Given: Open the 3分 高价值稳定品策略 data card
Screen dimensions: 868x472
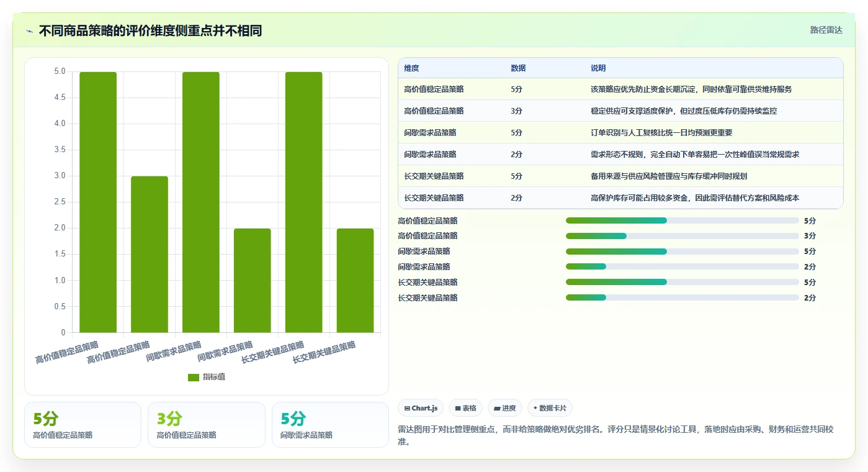Looking at the screenshot, I should coord(207,425).
